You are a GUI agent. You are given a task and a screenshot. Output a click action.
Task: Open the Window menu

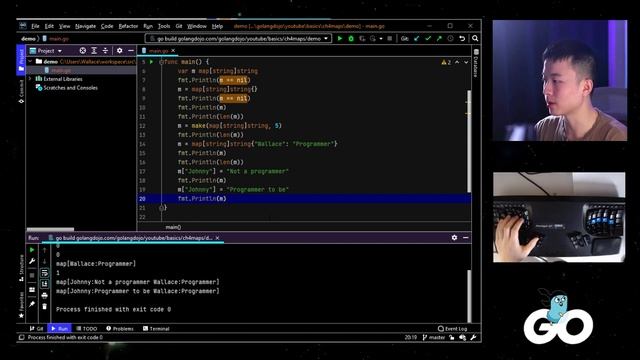(197, 26)
